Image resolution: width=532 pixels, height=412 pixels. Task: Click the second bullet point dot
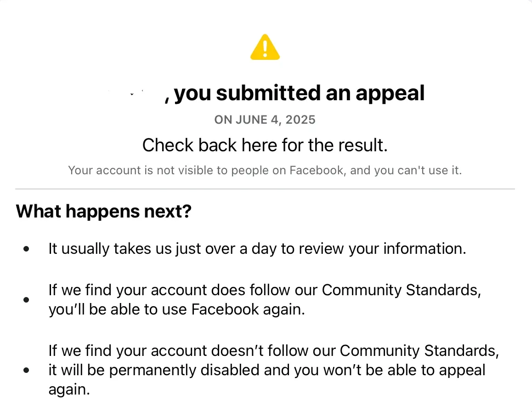tap(27, 300)
